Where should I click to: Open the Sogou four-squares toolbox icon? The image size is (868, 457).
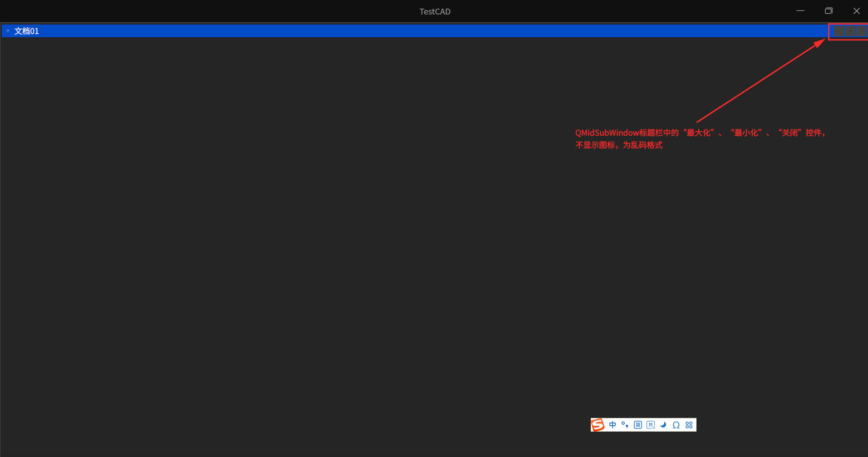(x=689, y=425)
